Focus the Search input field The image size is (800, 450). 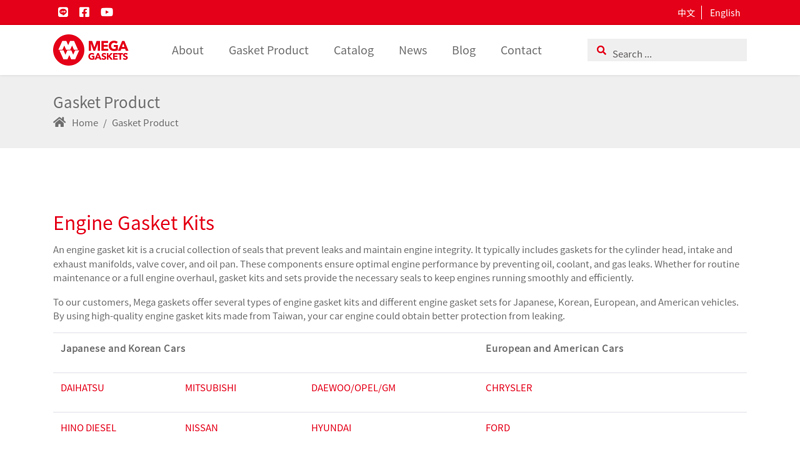click(667, 50)
